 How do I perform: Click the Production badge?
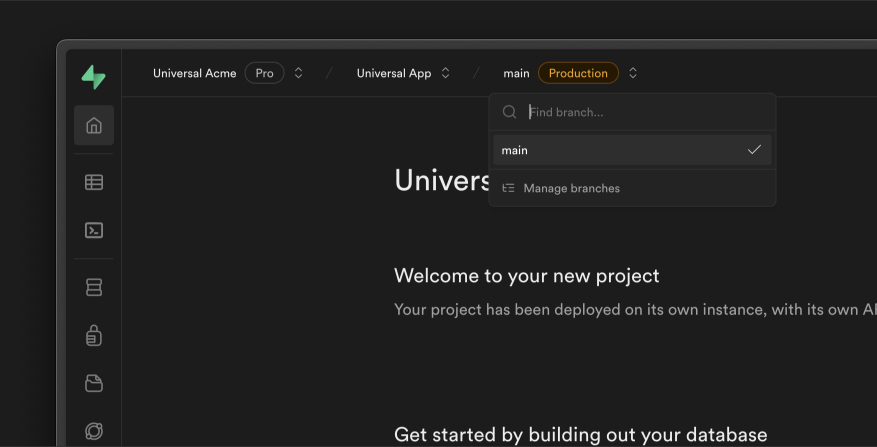(x=578, y=73)
